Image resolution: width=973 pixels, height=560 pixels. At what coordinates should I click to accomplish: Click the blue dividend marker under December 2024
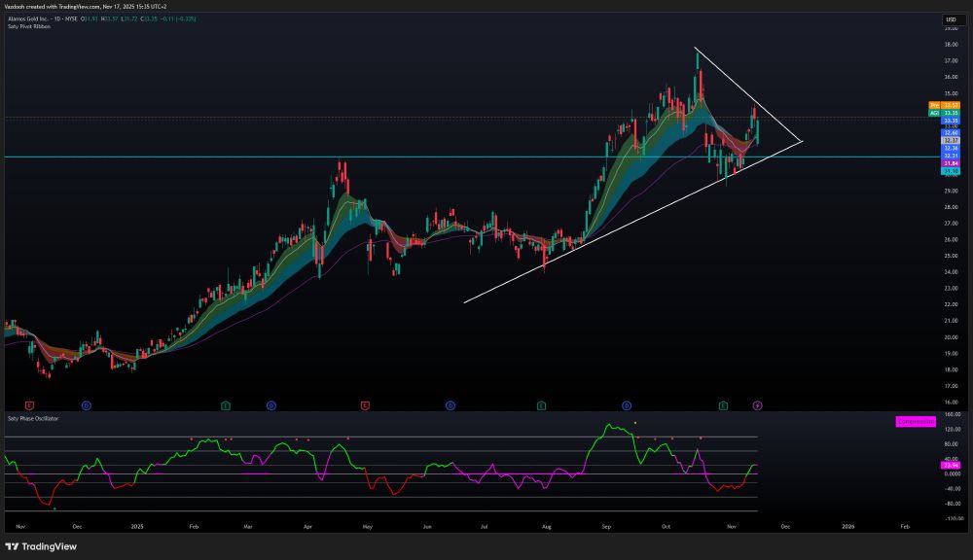[x=87, y=405]
